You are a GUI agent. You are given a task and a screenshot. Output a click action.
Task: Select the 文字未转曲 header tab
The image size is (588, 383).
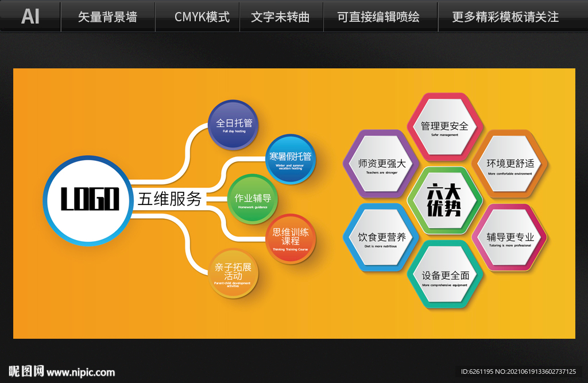pyautogui.click(x=280, y=17)
